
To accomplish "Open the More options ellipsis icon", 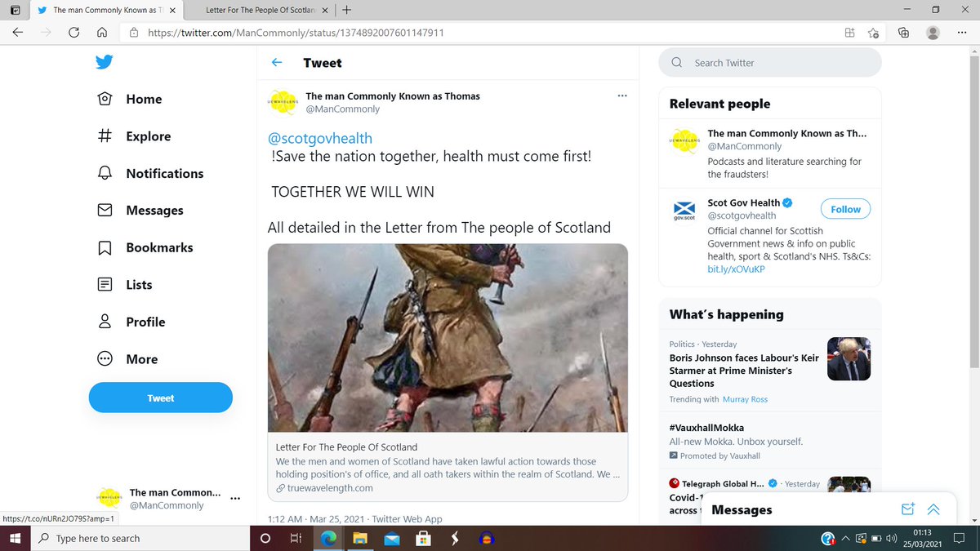I will [105, 358].
